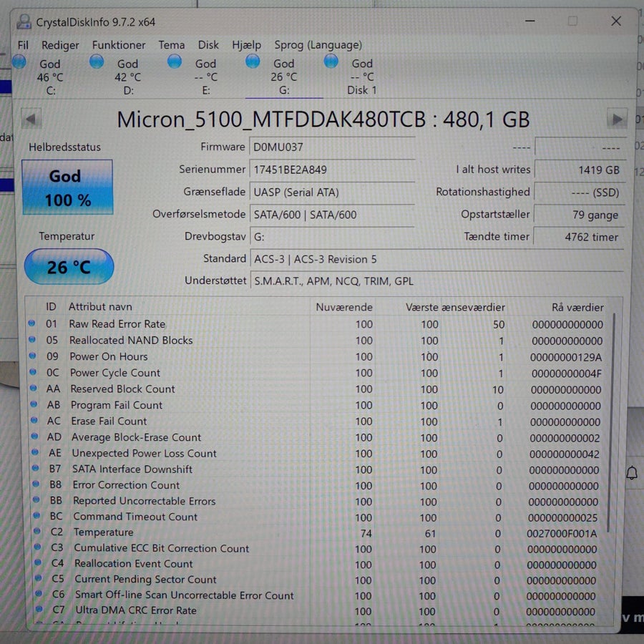The image size is (644, 644).
Task: Click the Attribut navn column header
Action: coord(100,306)
